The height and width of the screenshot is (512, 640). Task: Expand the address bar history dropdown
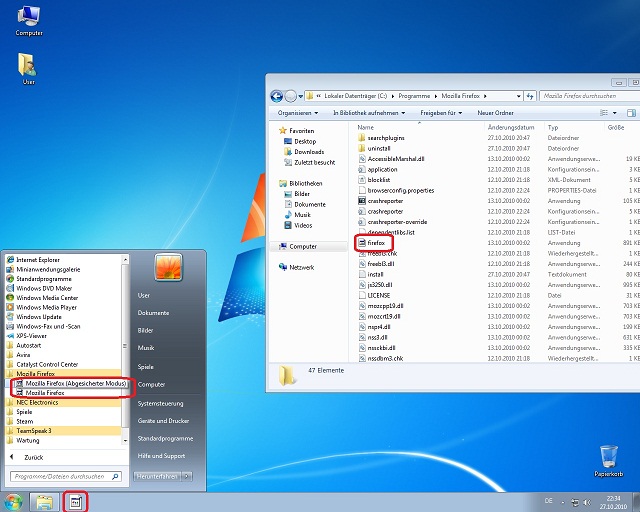(518, 96)
